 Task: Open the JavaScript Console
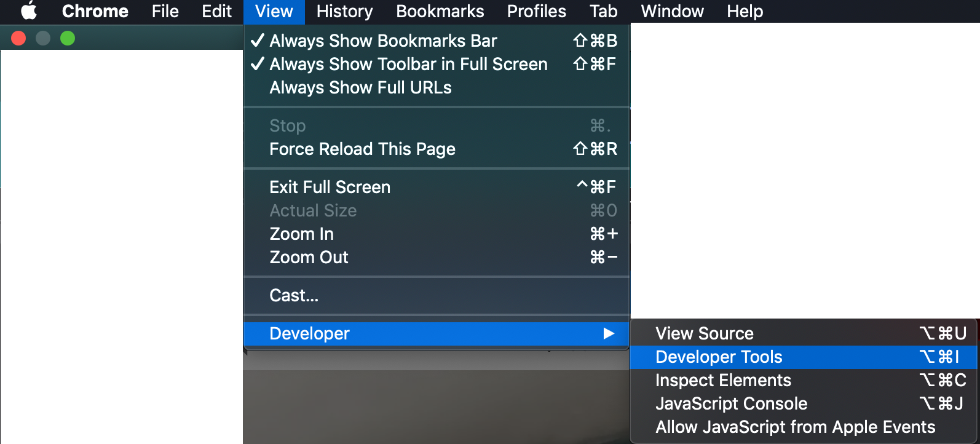click(804, 403)
